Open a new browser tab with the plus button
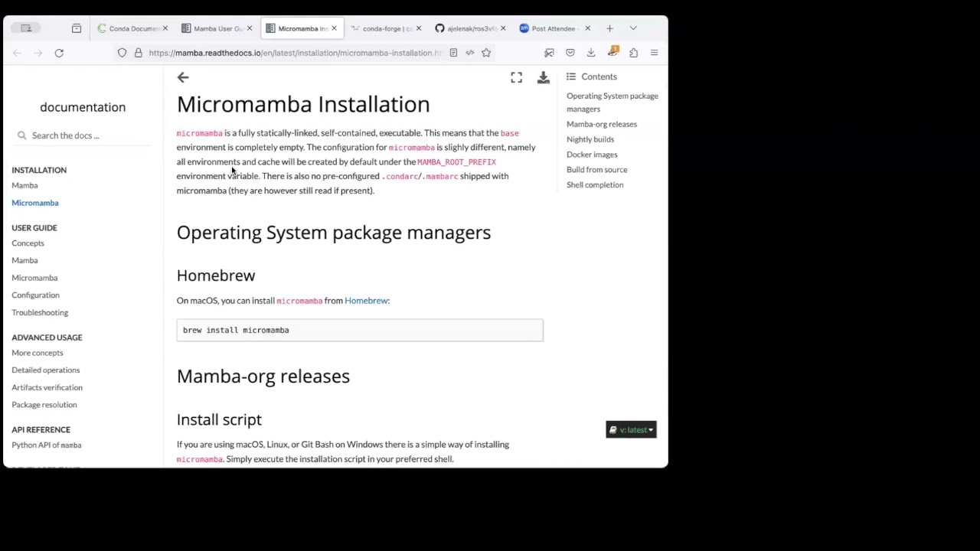Image resolution: width=980 pixels, height=551 pixels. pos(609,28)
